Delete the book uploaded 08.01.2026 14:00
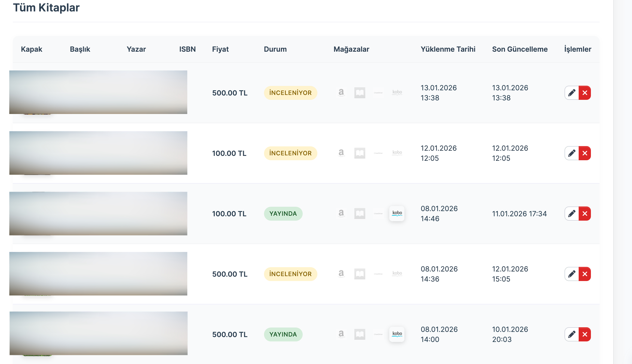Image resolution: width=632 pixels, height=364 pixels. click(585, 334)
